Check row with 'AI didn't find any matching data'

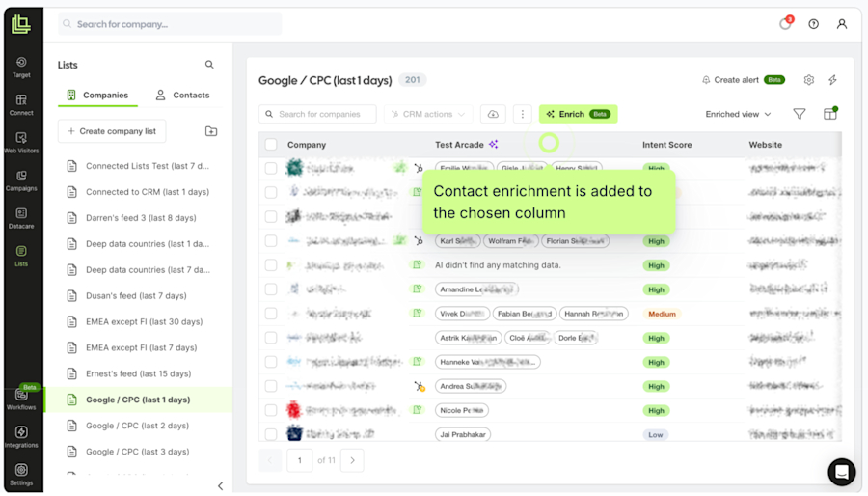click(x=271, y=265)
